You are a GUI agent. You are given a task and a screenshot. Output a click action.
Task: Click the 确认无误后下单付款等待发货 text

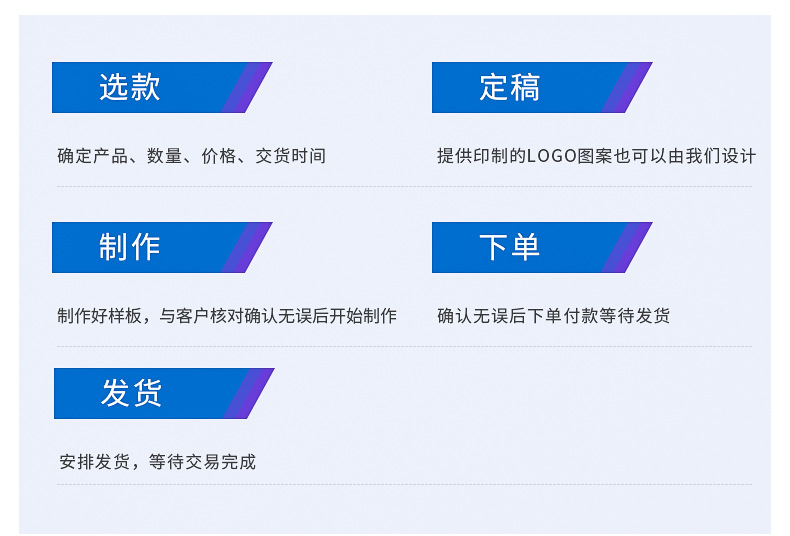[554, 316]
